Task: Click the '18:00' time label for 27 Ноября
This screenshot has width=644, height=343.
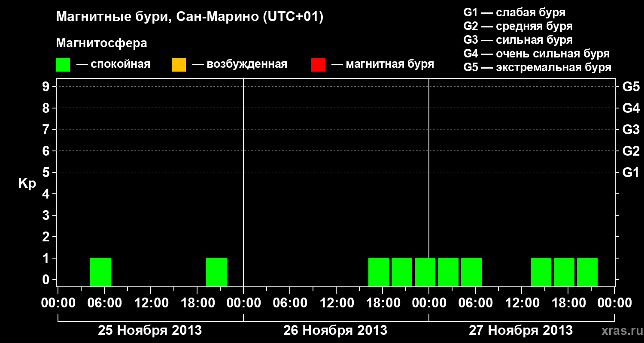Action: pyautogui.click(x=568, y=303)
